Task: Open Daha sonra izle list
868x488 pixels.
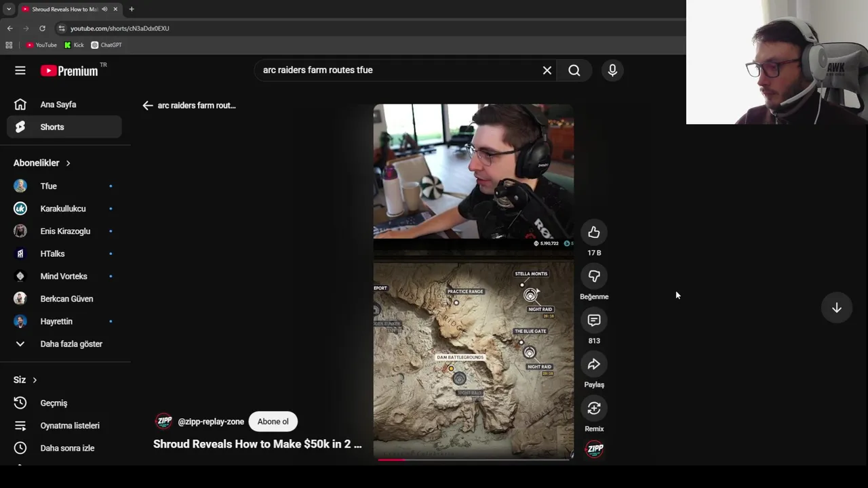Action: 64,448
